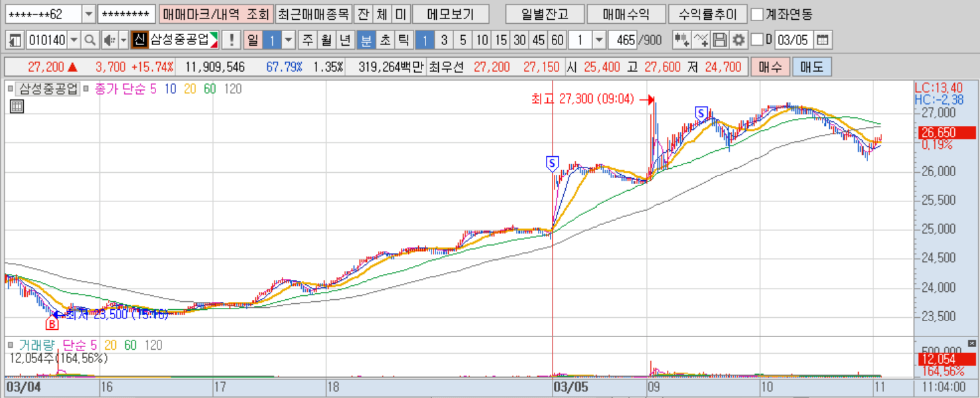The width and height of the screenshot is (980, 398).
Task: Click the stock code input 010140
Action: coord(46,40)
